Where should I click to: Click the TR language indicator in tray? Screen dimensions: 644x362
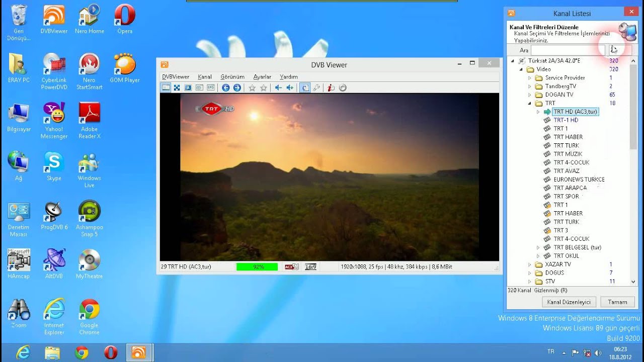point(551,352)
